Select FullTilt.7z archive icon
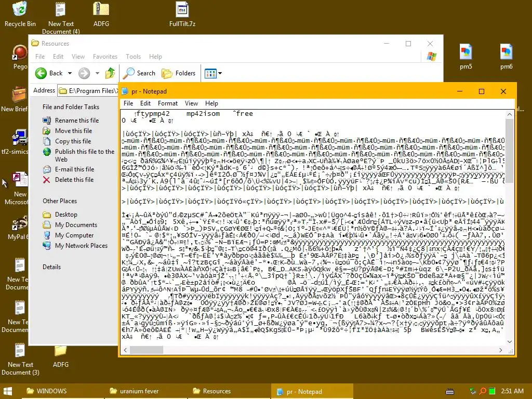Viewport: 532px width, 399px height. 182,15
